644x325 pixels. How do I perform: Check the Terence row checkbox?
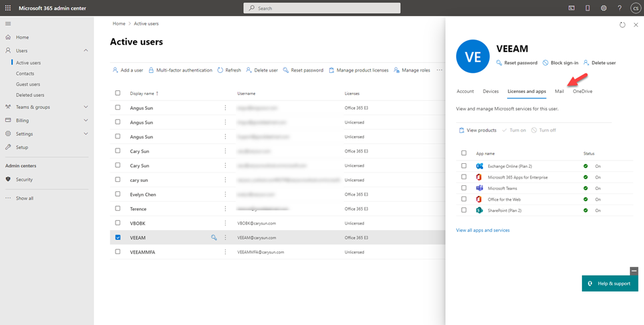[118, 209]
